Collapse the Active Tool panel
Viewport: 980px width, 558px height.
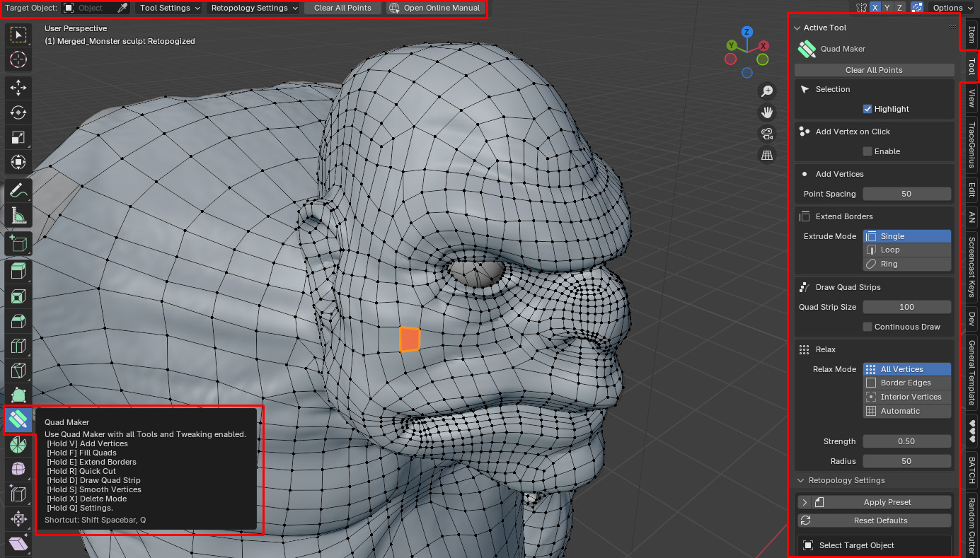(797, 28)
